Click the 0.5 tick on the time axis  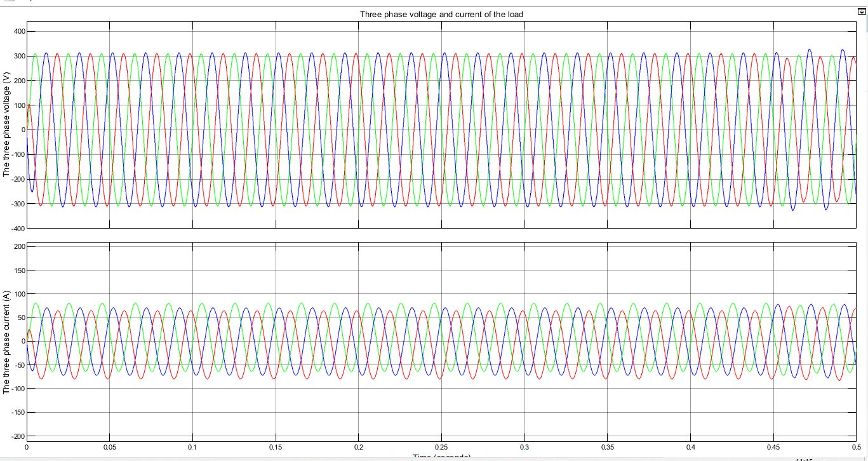coord(857,448)
